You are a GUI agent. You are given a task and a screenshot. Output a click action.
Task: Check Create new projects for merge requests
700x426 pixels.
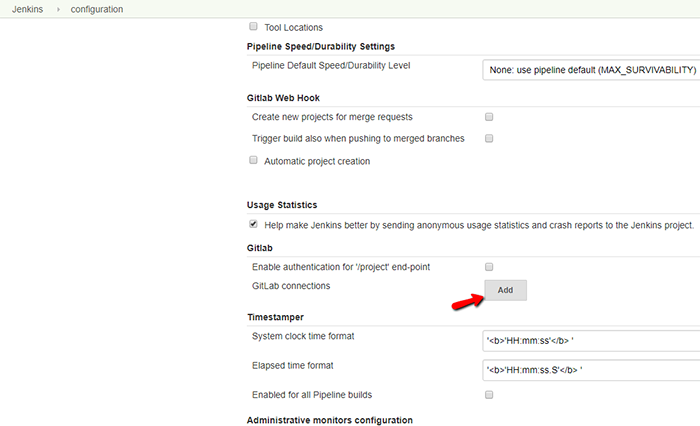tap(489, 117)
